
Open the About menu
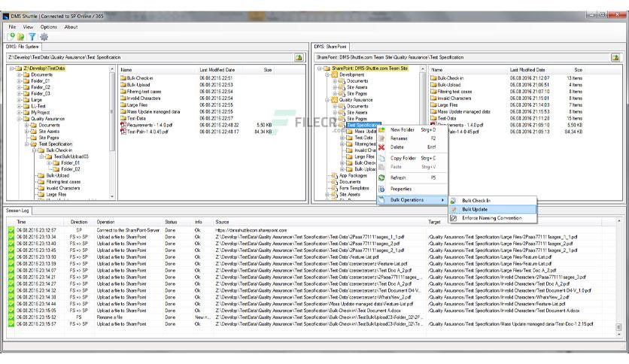point(71,27)
